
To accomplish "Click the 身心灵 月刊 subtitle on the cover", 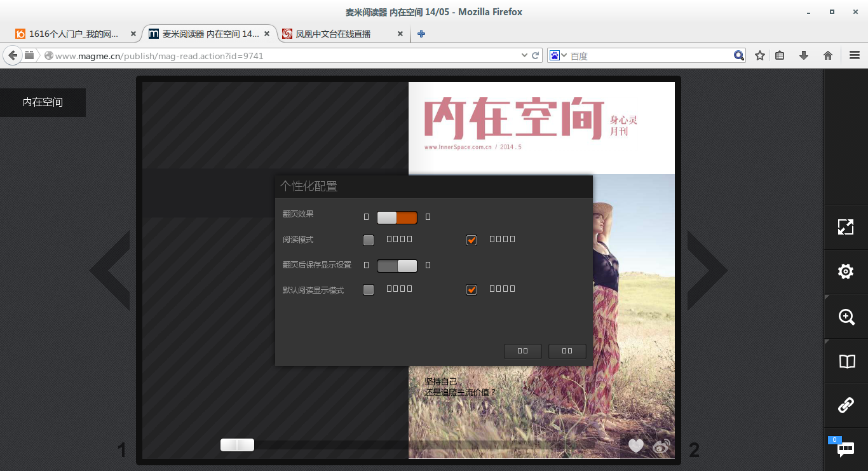I will [x=623, y=125].
